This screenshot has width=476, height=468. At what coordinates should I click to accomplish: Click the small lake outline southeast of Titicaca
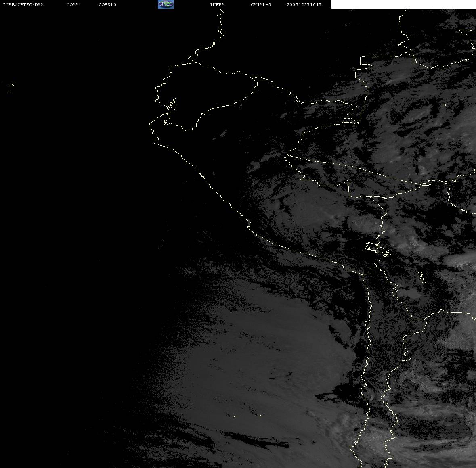pyautogui.click(x=421, y=277)
